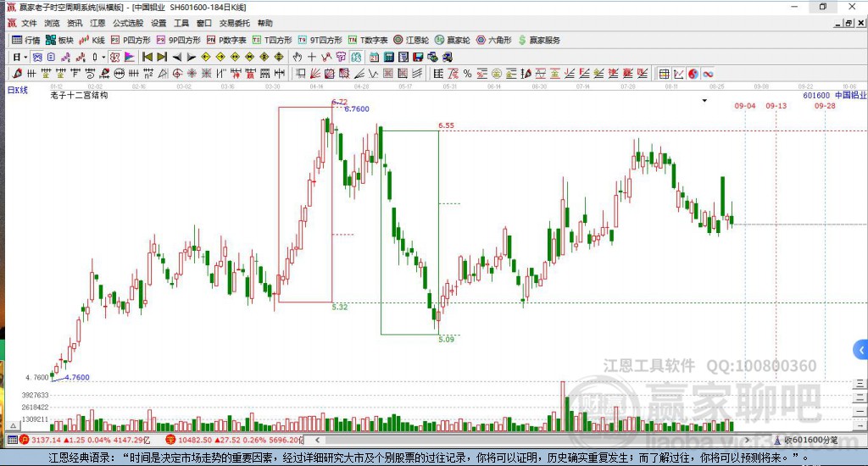
Task: Expand the volume panel triangle button
Action: coord(14,425)
